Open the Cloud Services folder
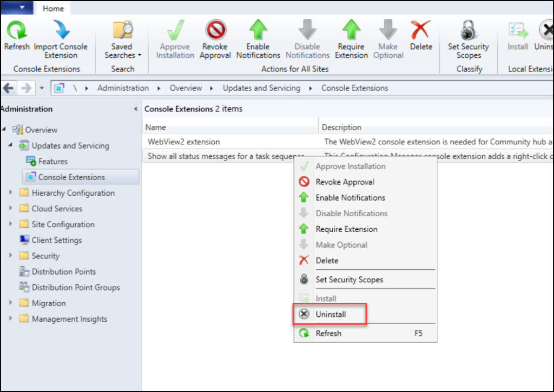This screenshot has height=392, width=554. [51, 209]
